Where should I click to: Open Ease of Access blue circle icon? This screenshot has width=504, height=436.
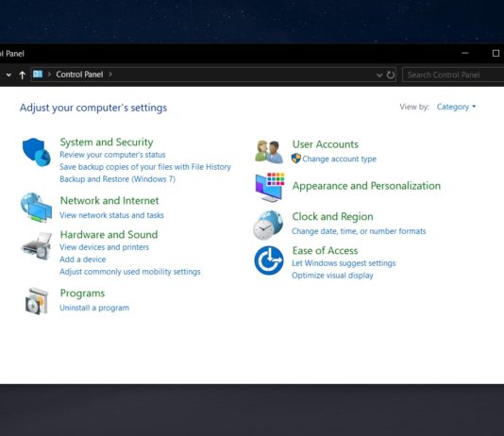(x=269, y=260)
